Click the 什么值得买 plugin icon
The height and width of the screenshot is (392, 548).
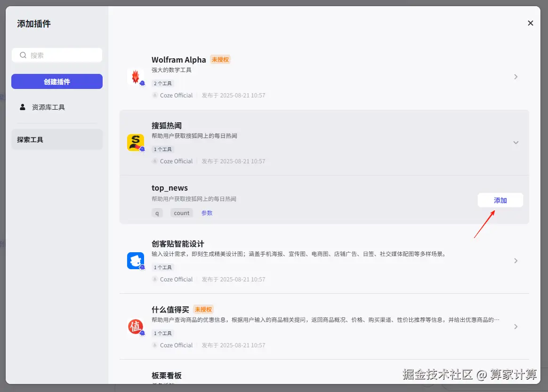click(136, 327)
